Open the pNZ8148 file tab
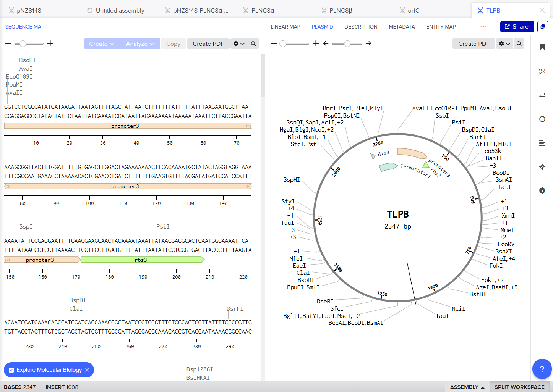The image size is (553, 392). (29, 10)
